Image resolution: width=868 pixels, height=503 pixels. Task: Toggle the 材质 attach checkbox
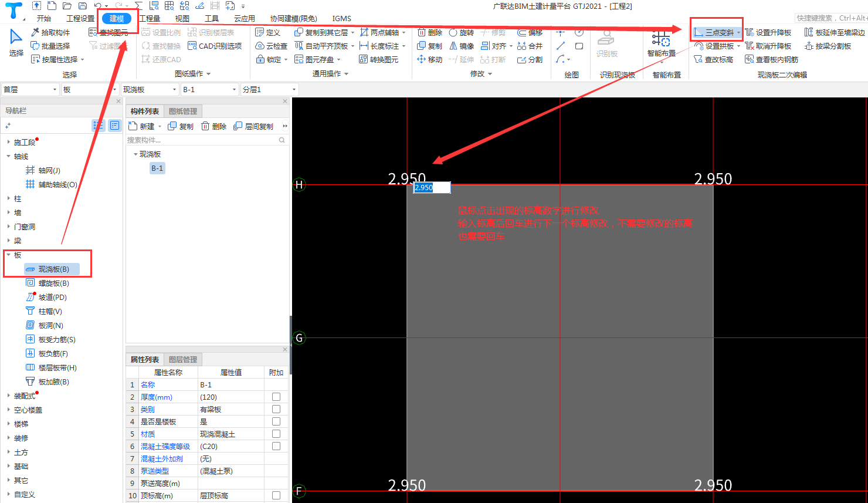[276, 434]
